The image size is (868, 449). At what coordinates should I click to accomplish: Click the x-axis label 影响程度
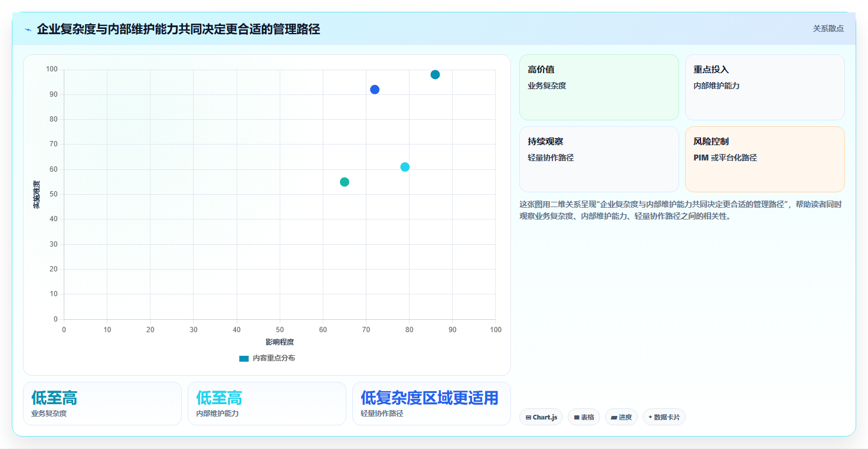(x=280, y=342)
